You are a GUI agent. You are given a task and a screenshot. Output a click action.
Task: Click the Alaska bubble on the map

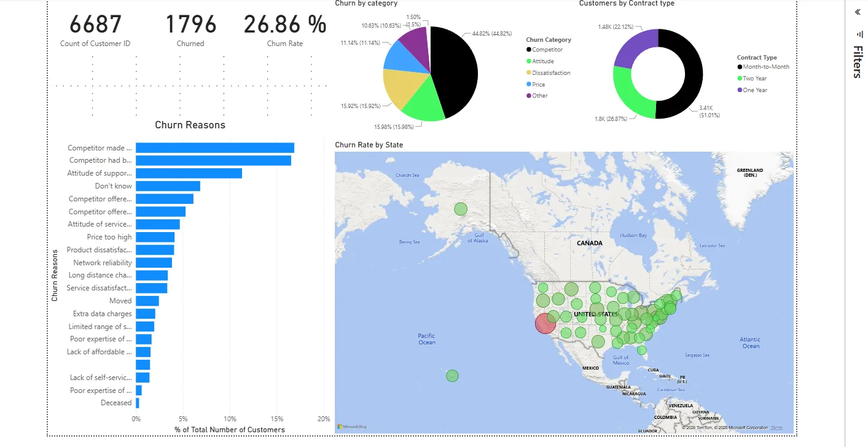[461, 209]
